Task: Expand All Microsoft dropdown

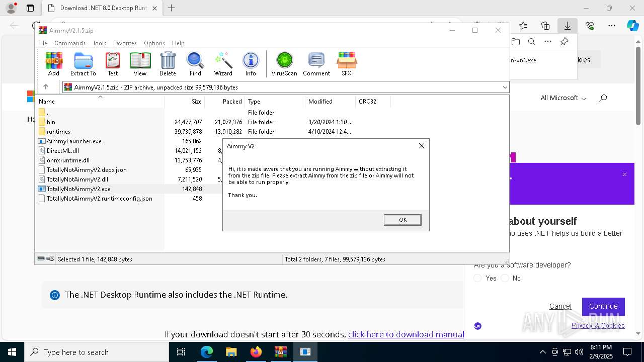Action: point(563,98)
